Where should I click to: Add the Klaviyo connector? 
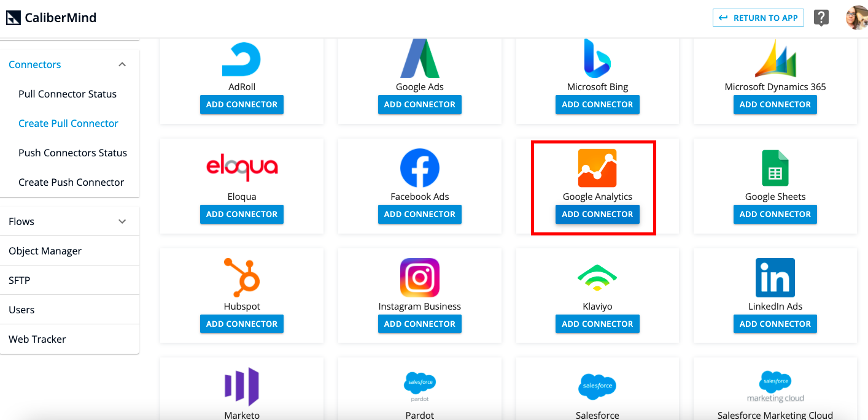point(597,324)
